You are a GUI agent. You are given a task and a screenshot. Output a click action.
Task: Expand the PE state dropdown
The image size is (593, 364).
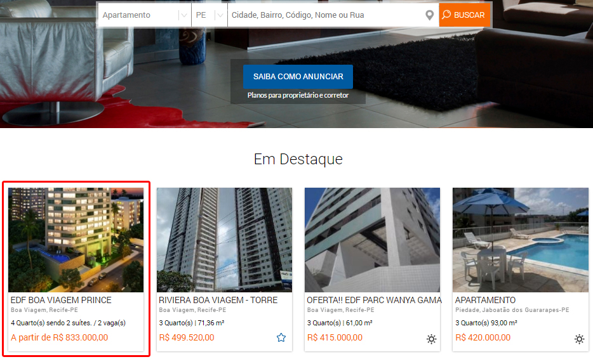click(210, 15)
